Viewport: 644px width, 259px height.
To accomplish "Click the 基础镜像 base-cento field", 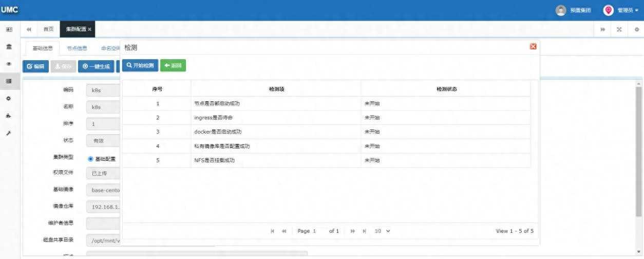I will [x=104, y=190].
